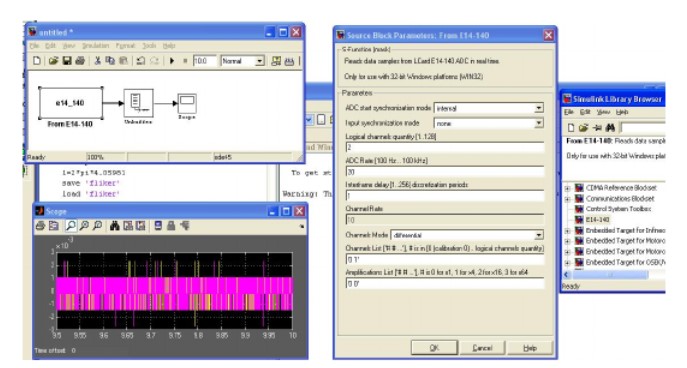Click OK in Source Block Parameters

(x=434, y=348)
